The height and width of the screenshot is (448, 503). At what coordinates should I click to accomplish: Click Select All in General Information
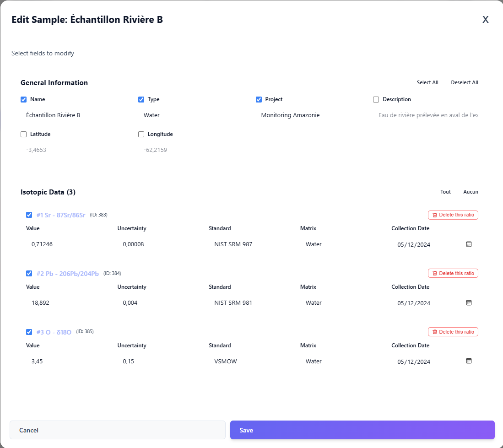(427, 82)
